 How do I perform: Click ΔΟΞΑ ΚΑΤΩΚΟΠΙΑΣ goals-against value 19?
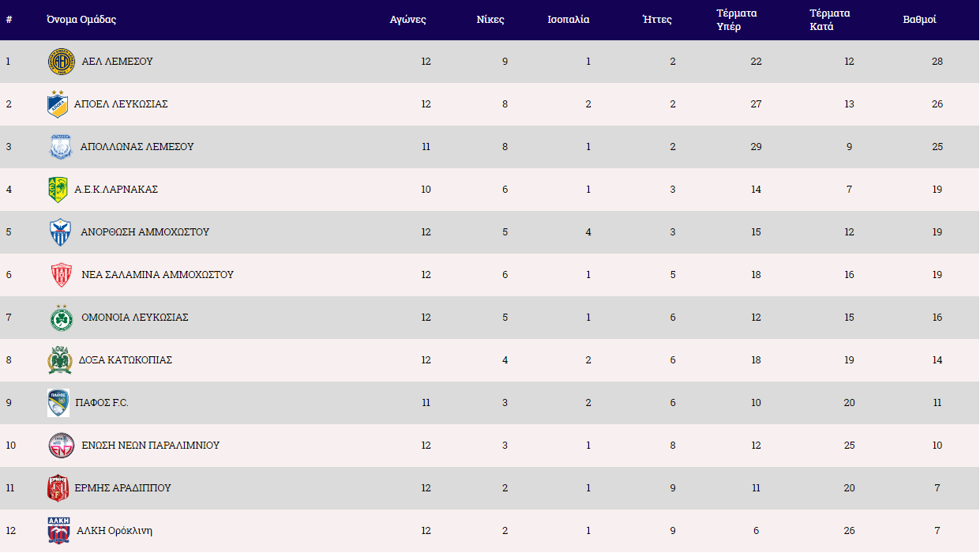[849, 360]
